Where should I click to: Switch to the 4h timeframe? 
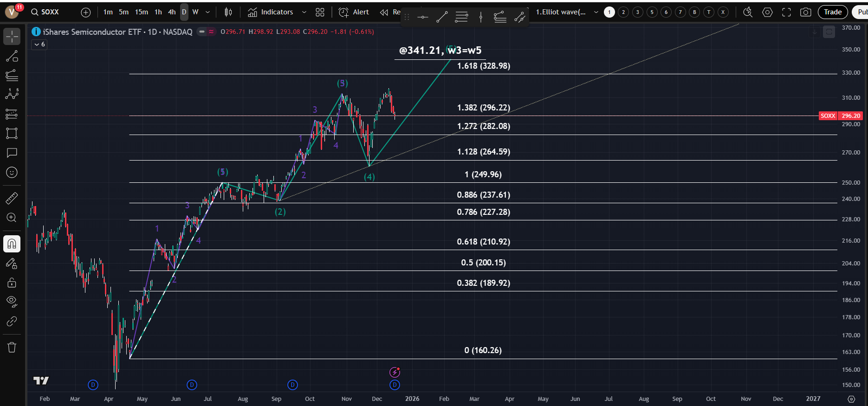pyautogui.click(x=172, y=12)
